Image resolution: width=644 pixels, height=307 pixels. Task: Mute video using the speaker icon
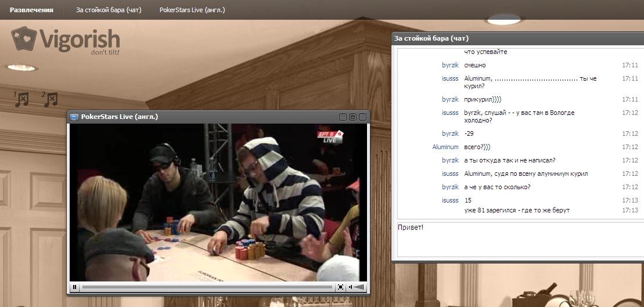click(350, 287)
